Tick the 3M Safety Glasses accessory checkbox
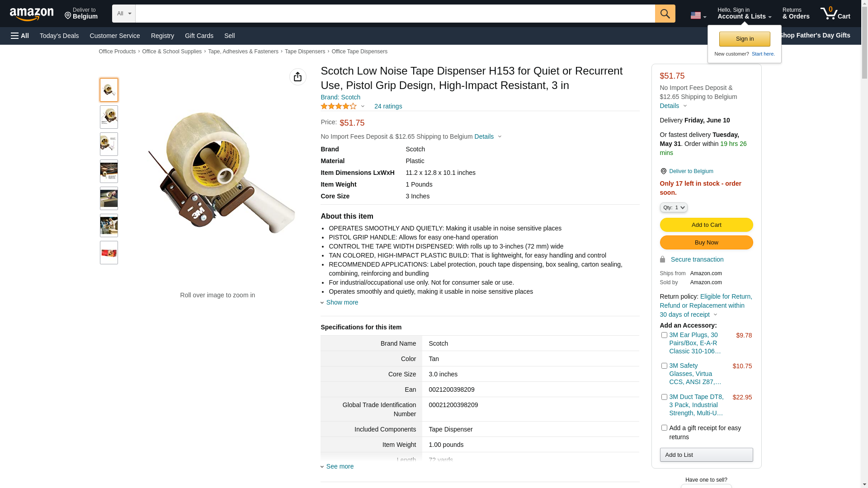Image resolution: width=868 pixels, height=488 pixels. (664, 366)
